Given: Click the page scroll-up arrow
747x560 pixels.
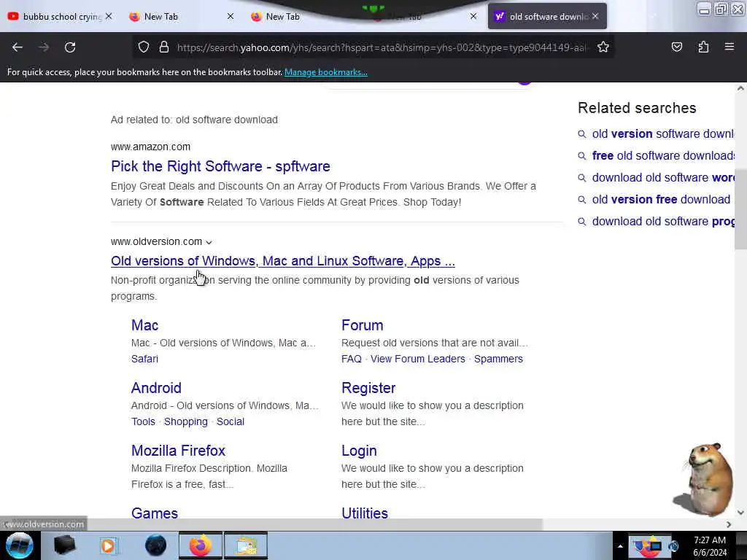Looking at the screenshot, I should pyautogui.click(x=740, y=88).
